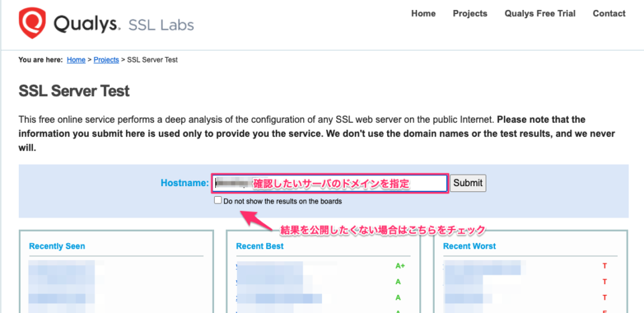Follow the Projects breadcrumb link
This screenshot has height=313, width=644.
106,60
